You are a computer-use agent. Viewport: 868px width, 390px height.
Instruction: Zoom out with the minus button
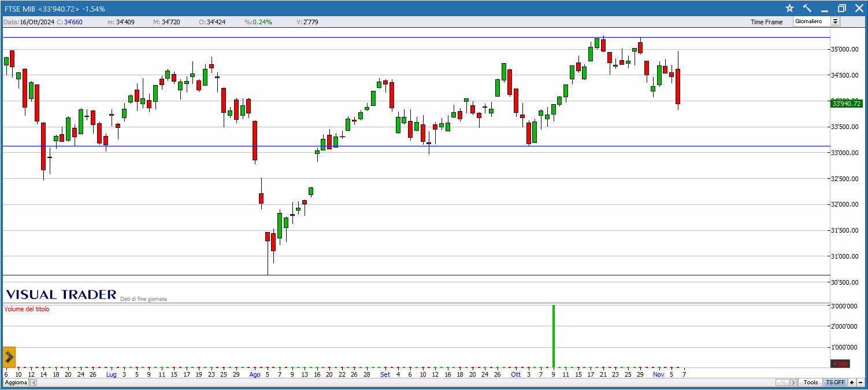[x=860, y=382]
